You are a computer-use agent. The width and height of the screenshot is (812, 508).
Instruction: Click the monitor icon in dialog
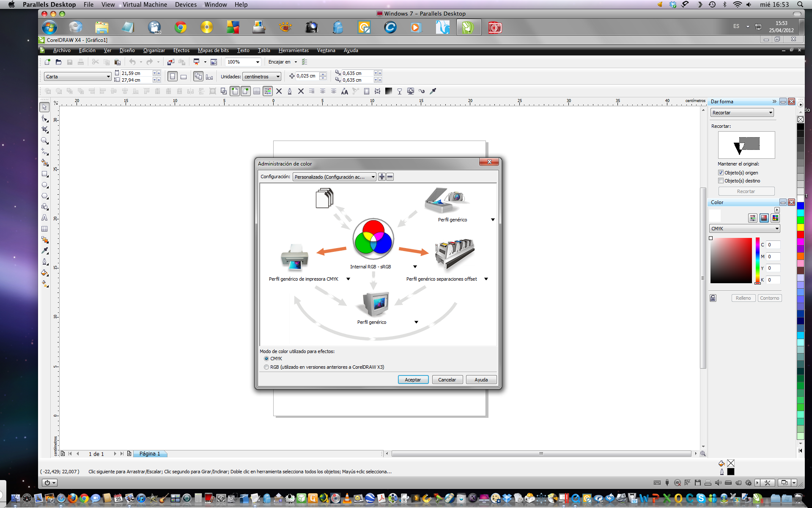tap(374, 304)
